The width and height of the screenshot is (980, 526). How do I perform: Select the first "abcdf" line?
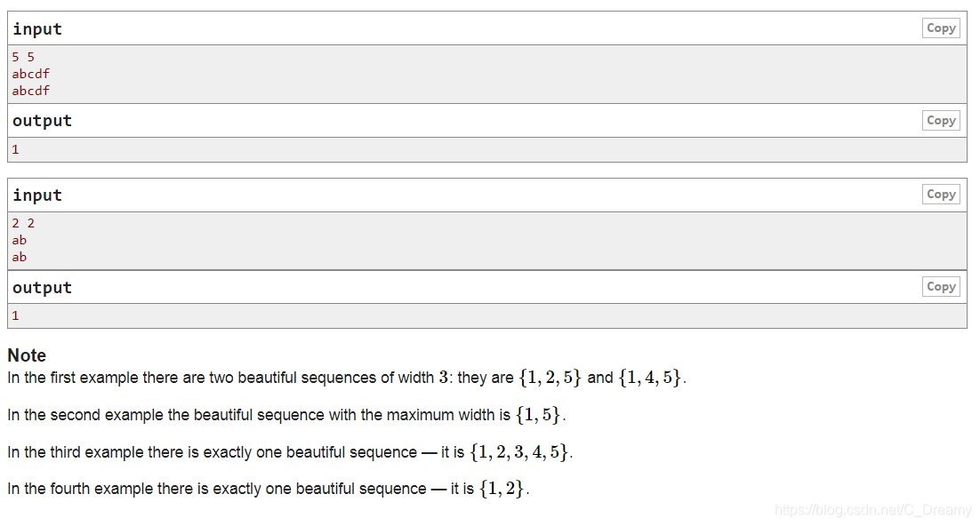coord(30,74)
